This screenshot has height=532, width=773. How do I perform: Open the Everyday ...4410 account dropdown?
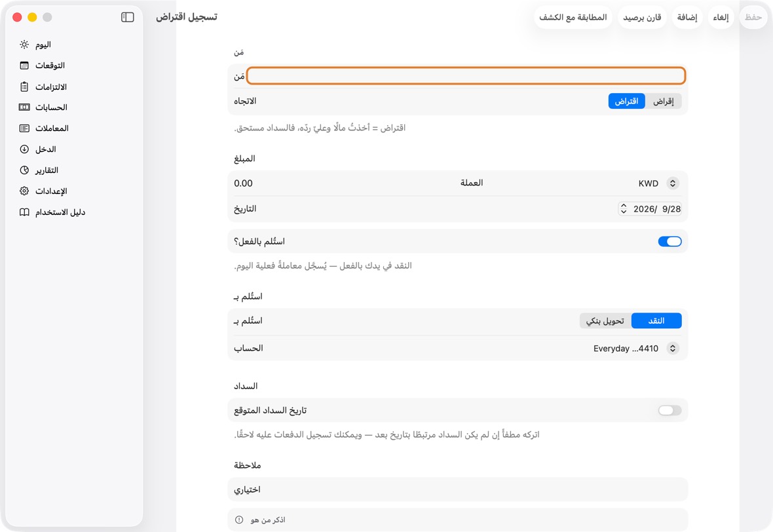[636, 349]
